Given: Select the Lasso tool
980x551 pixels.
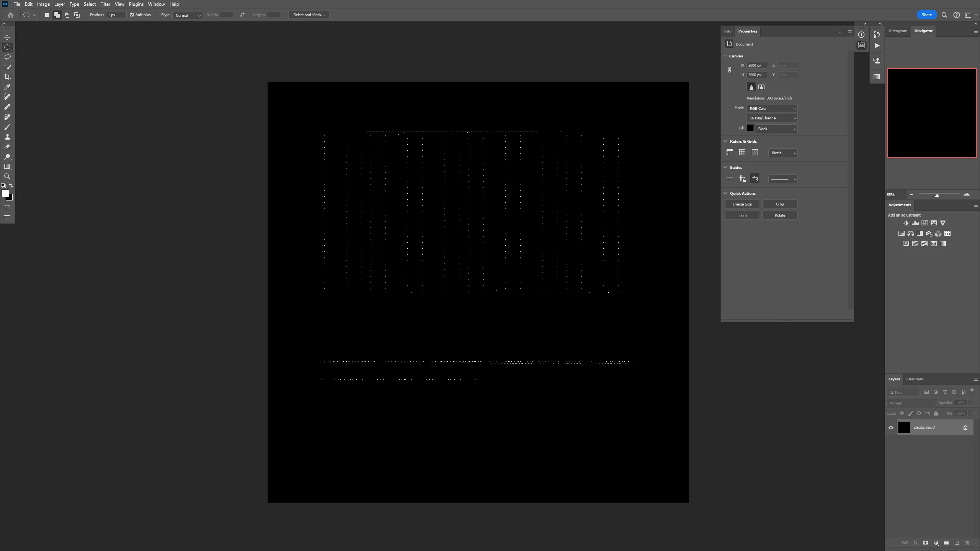Looking at the screenshot, I should pyautogui.click(x=7, y=57).
